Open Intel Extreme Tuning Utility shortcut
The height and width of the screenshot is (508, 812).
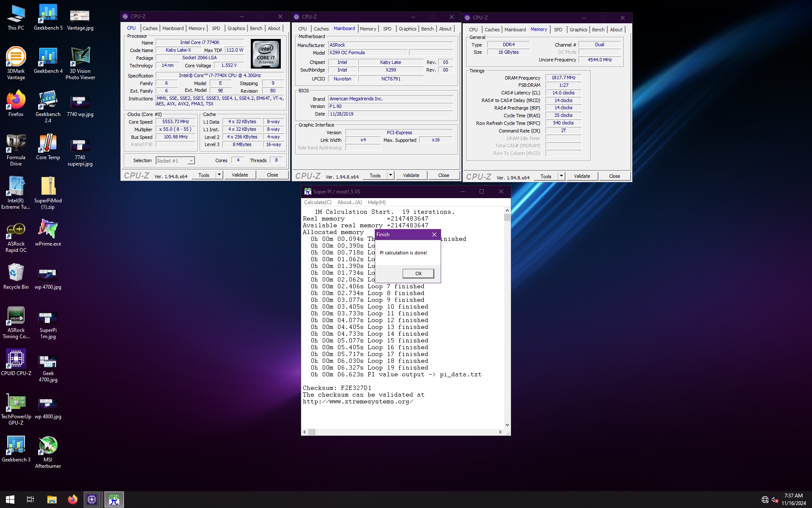tap(16, 193)
